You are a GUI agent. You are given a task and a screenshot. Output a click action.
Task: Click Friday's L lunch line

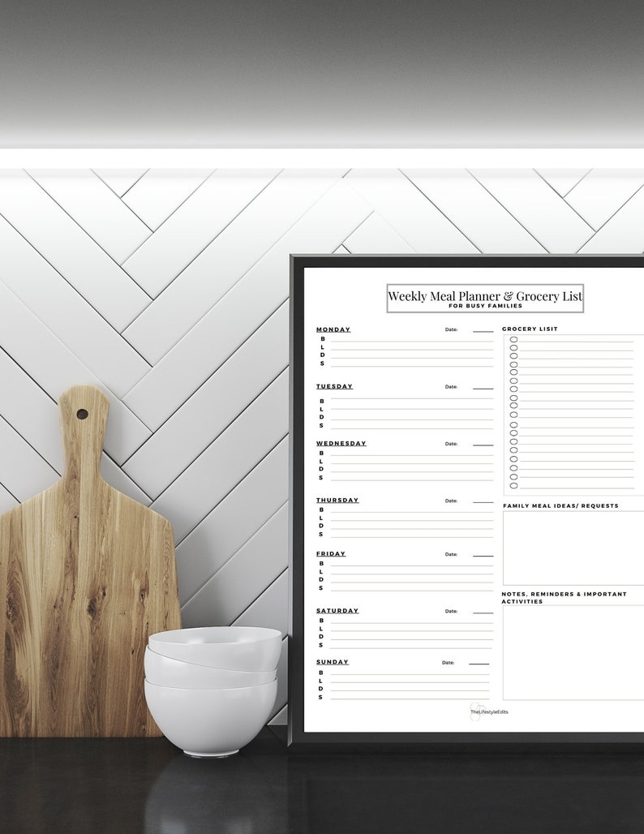411,572
